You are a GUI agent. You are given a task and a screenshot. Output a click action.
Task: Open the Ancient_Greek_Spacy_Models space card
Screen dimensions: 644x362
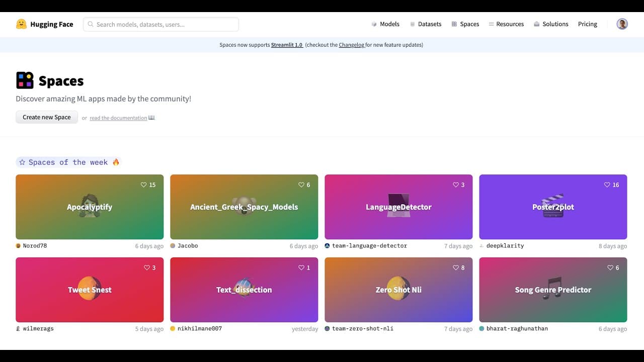pyautogui.click(x=244, y=207)
